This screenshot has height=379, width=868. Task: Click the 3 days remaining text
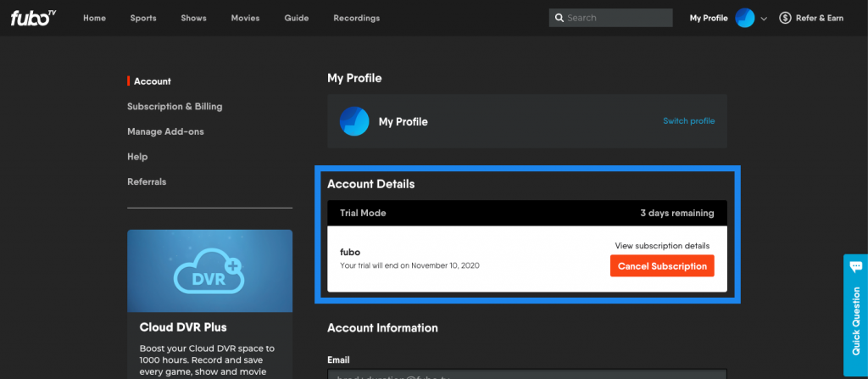[x=677, y=213]
